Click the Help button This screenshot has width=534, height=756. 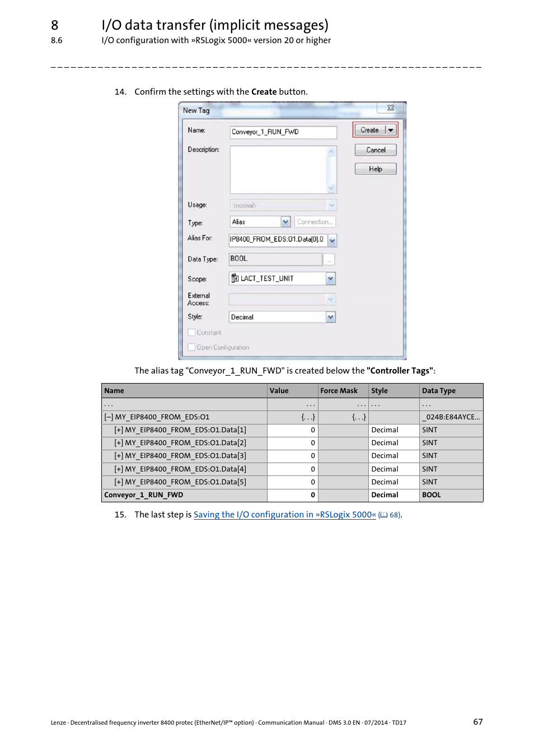tap(376, 169)
